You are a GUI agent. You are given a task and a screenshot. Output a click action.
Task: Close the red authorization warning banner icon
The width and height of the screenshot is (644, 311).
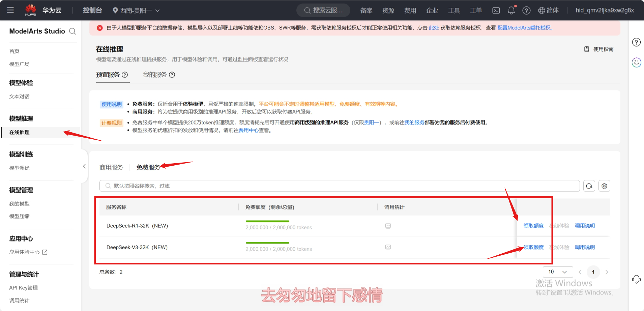[x=100, y=28]
